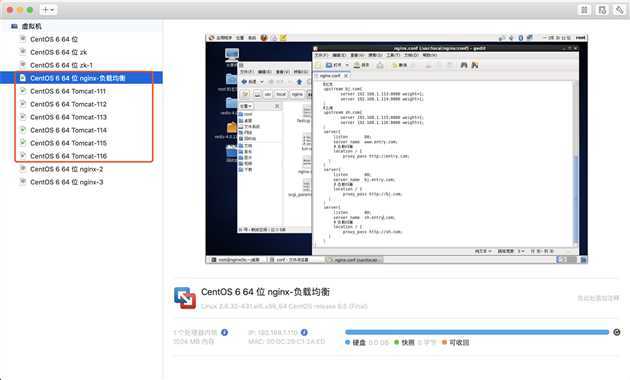
Task: Select the VM "CentOS 6 64 位 zk"
Action: click(x=58, y=52)
